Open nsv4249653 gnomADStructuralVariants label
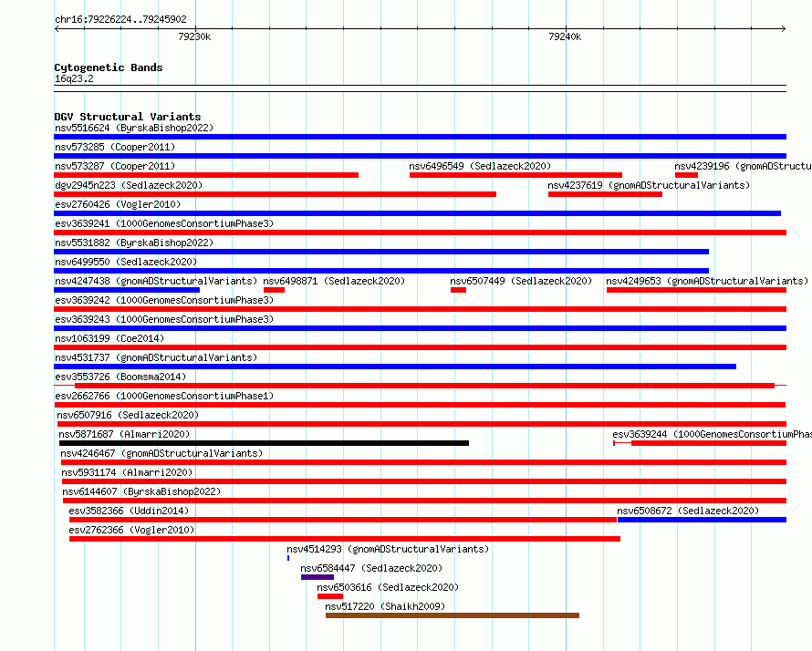The width and height of the screenshot is (812, 651). (x=707, y=281)
